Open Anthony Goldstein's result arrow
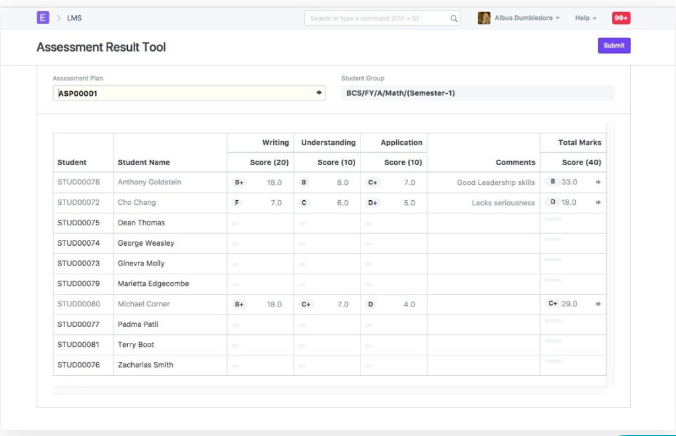 [x=598, y=182]
